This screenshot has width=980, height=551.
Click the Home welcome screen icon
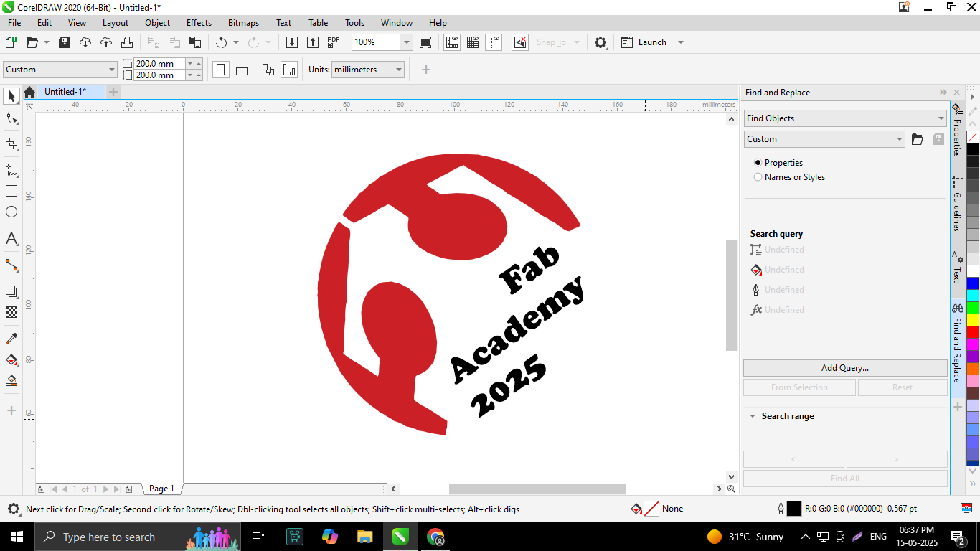point(29,92)
